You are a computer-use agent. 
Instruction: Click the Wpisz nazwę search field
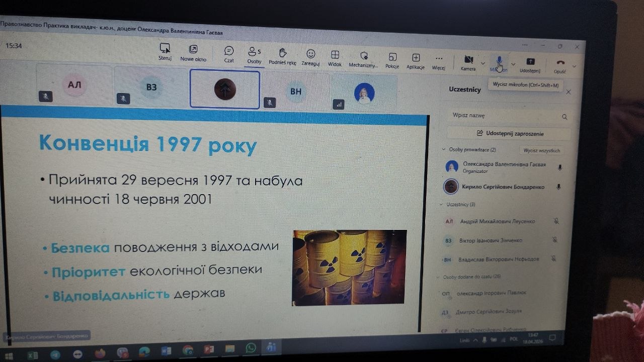(503, 116)
